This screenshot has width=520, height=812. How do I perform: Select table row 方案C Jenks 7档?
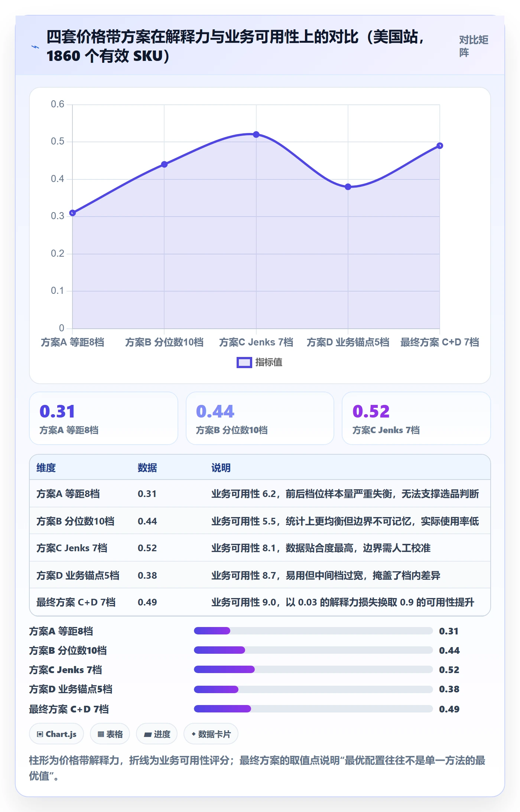[260, 548]
